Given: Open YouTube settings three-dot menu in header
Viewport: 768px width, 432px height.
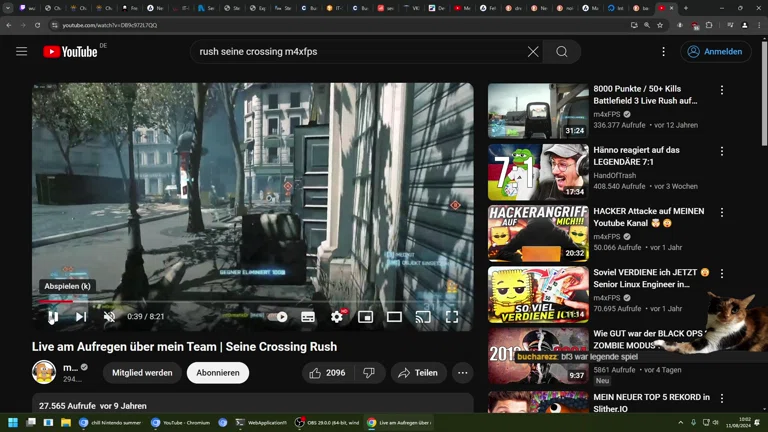Looking at the screenshot, I should pos(663,51).
